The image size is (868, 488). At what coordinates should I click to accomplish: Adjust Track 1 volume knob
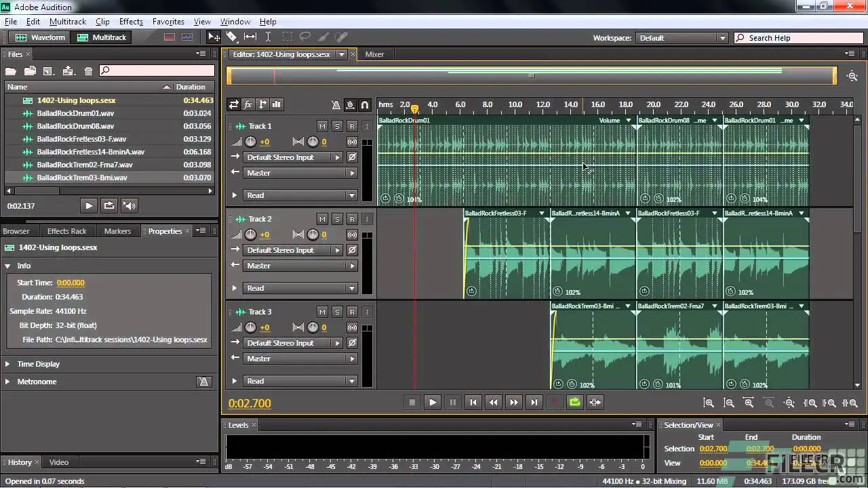pyautogui.click(x=250, y=142)
